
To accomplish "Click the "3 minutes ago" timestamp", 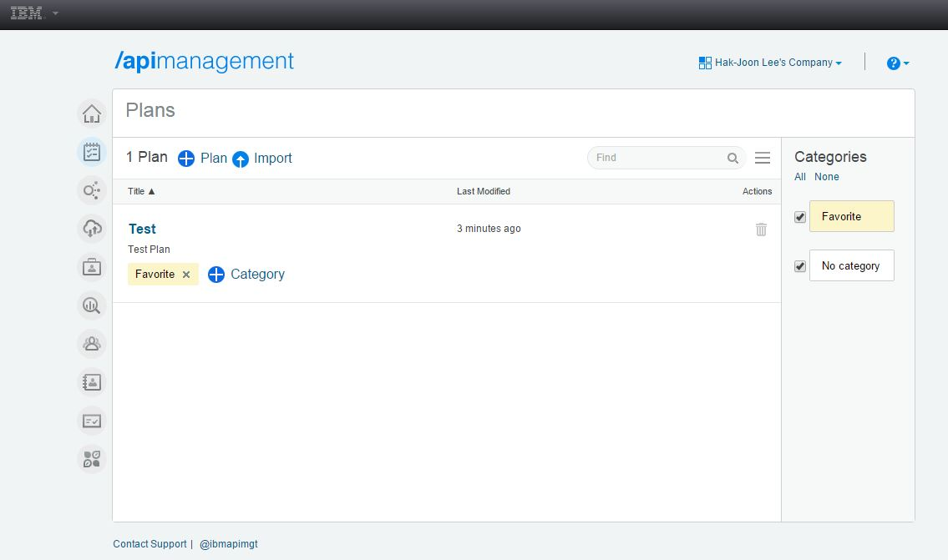I will (489, 229).
